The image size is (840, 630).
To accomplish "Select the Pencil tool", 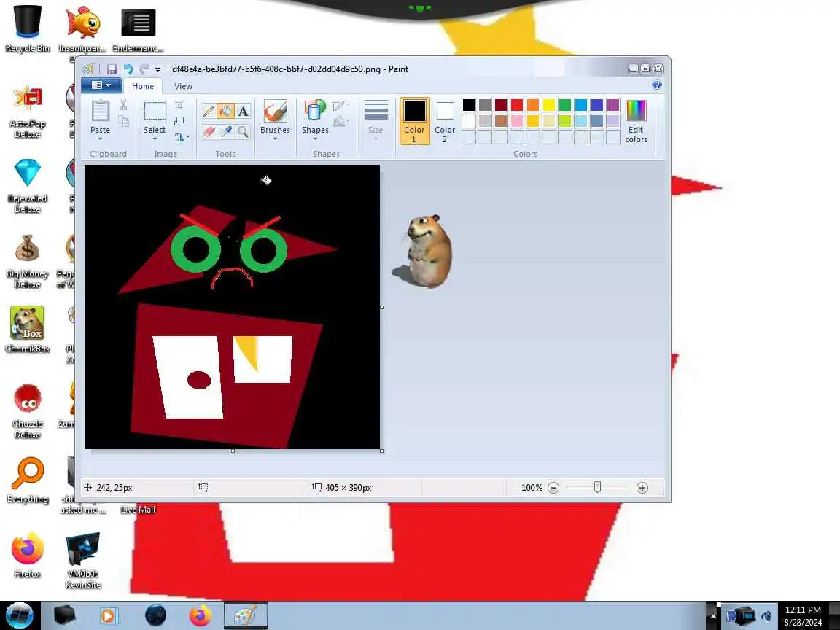I will [209, 111].
